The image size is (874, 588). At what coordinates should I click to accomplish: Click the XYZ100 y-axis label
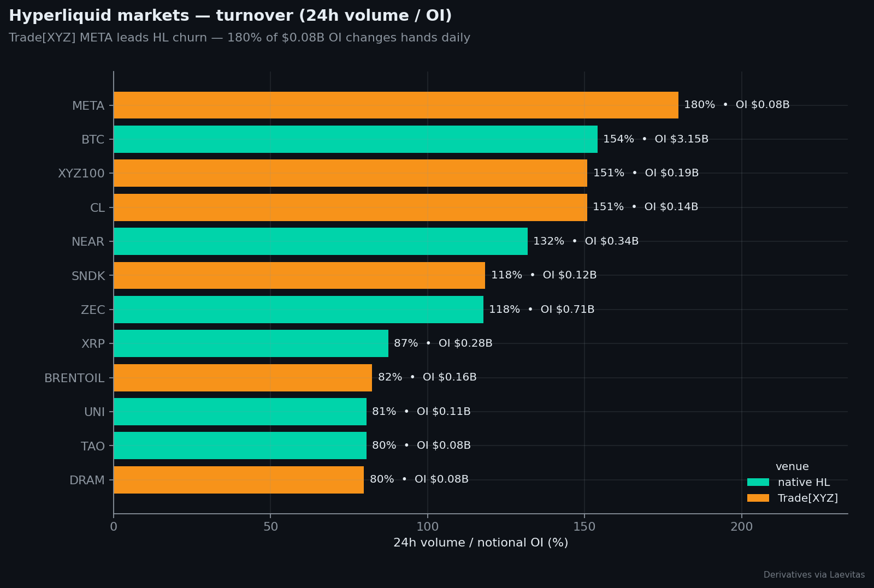click(x=81, y=174)
